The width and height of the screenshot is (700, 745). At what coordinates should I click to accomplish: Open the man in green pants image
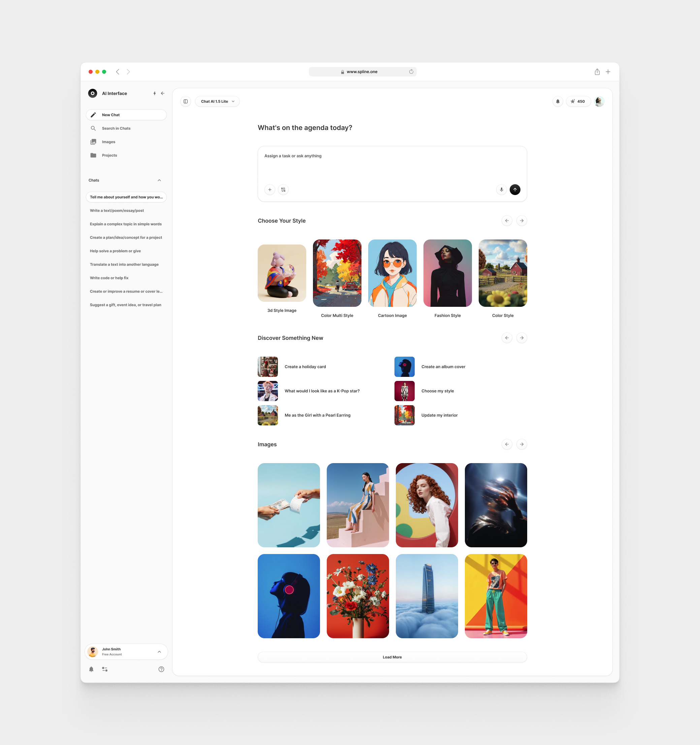[x=496, y=596]
